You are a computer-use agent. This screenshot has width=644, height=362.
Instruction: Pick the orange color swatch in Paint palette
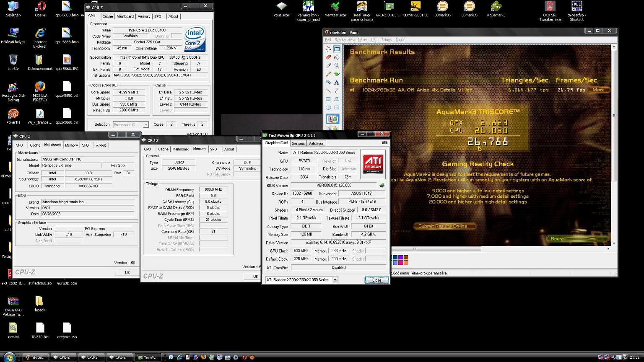pyautogui.click(x=406, y=263)
